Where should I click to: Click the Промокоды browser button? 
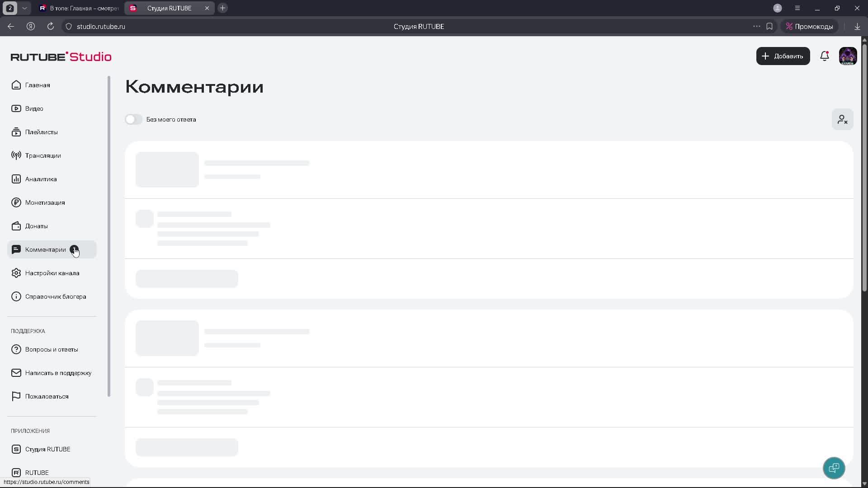point(809,26)
